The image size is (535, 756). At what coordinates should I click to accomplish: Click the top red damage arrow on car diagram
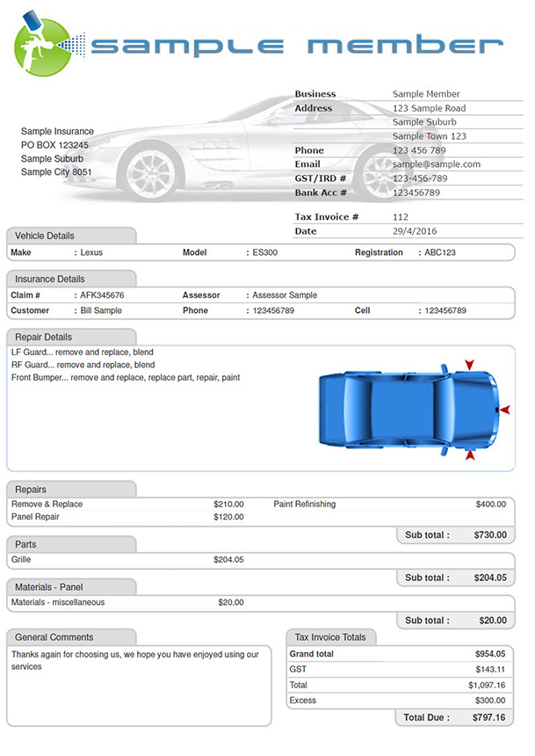pyautogui.click(x=469, y=364)
